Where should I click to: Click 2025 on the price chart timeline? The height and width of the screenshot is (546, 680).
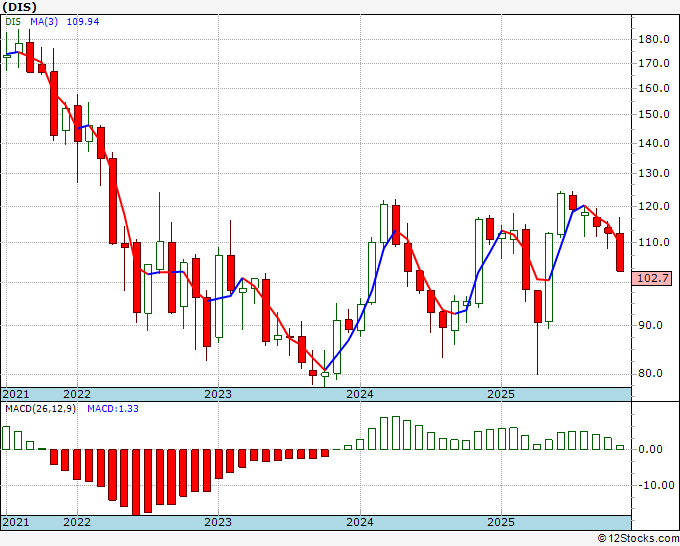pyautogui.click(x=501, y=394)
